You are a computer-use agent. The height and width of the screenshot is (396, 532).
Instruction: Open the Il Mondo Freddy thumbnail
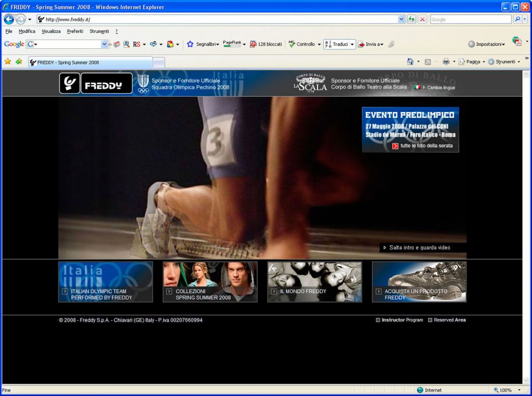314,282
